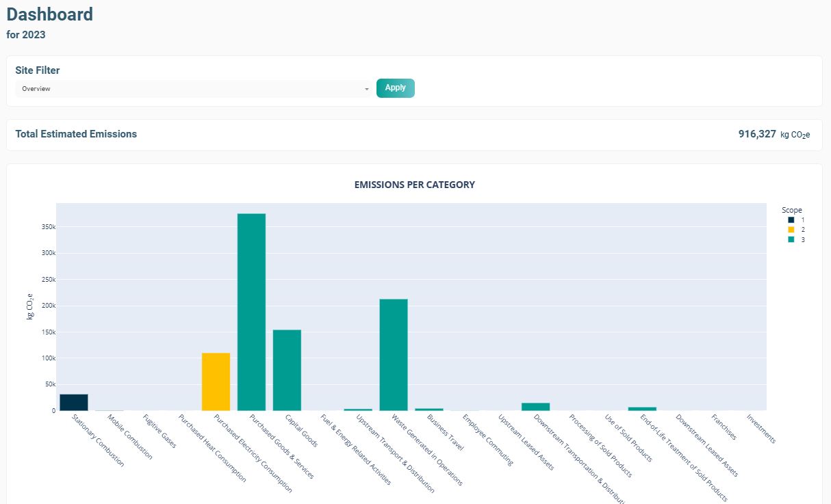Image resolution: width=831 pixels, height=504 pixels.
Task: Click the End-of-Life Treatment of Sold Products bar
Action: 642,409
